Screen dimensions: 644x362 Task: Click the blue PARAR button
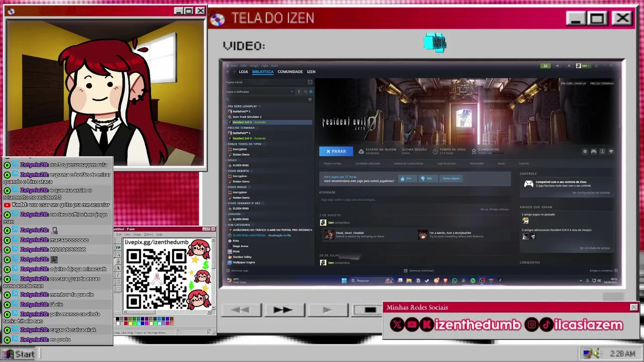point(336,151)
